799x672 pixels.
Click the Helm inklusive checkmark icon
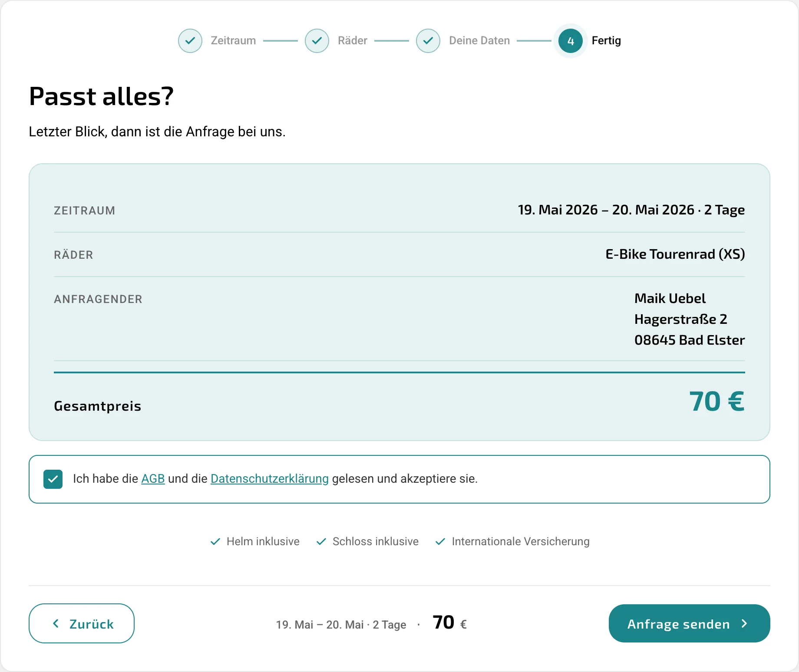click(x=215, y=541)
